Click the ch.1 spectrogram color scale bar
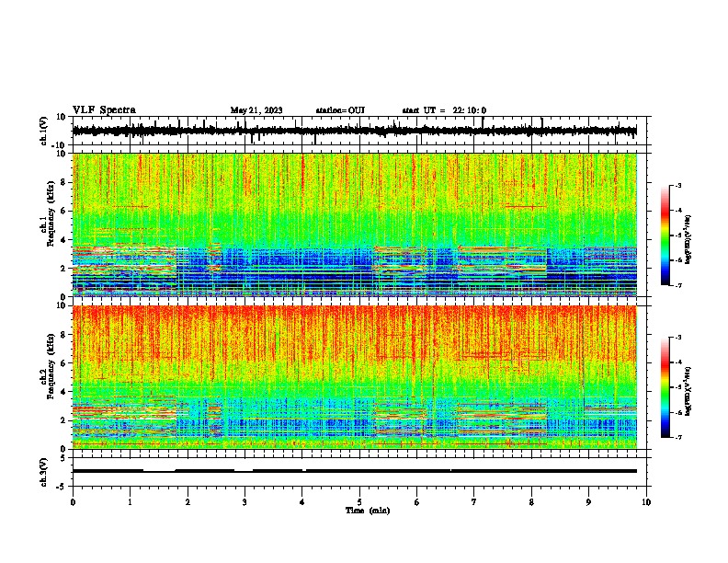This screenshot has width=728, height=563. [665, 236]
